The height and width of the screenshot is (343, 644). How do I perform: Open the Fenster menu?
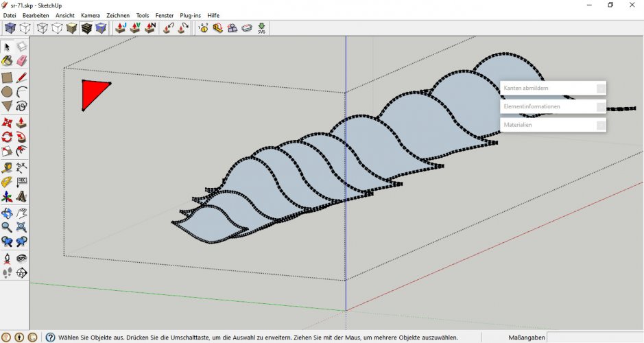(x=165, y=15)
